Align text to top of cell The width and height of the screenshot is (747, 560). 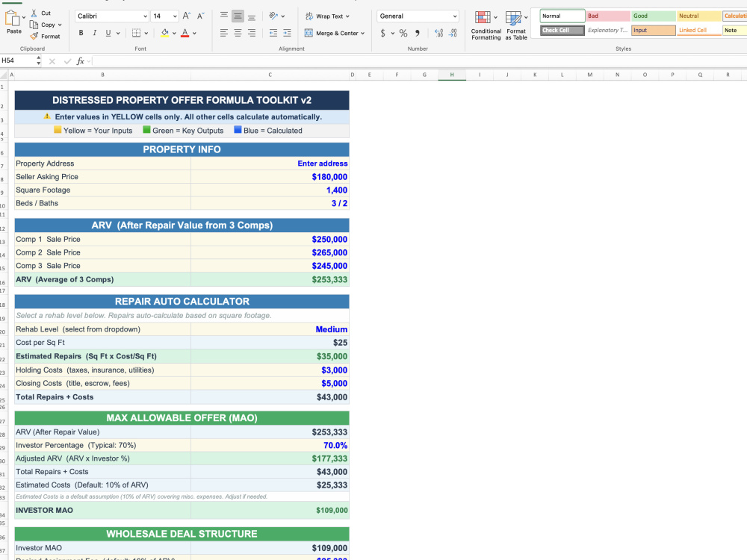pyautogui.click(x=224, y=16)
